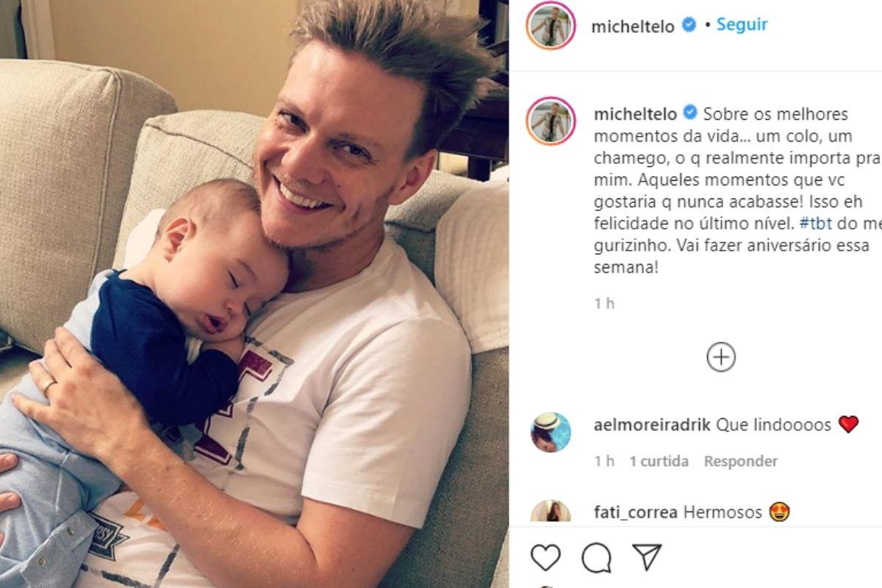Load more comments with the plus circle
The width and height of the screenshot is (882, 588).
click(721, 357)
